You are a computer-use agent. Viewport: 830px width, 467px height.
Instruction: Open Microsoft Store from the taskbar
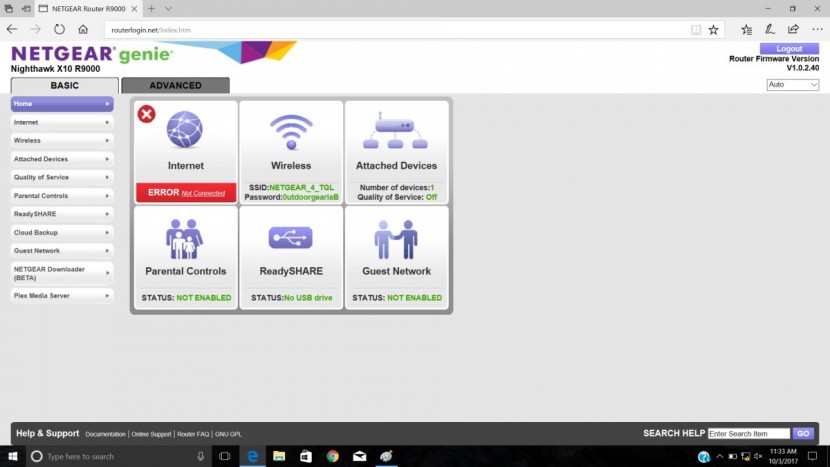click(305, 456)
